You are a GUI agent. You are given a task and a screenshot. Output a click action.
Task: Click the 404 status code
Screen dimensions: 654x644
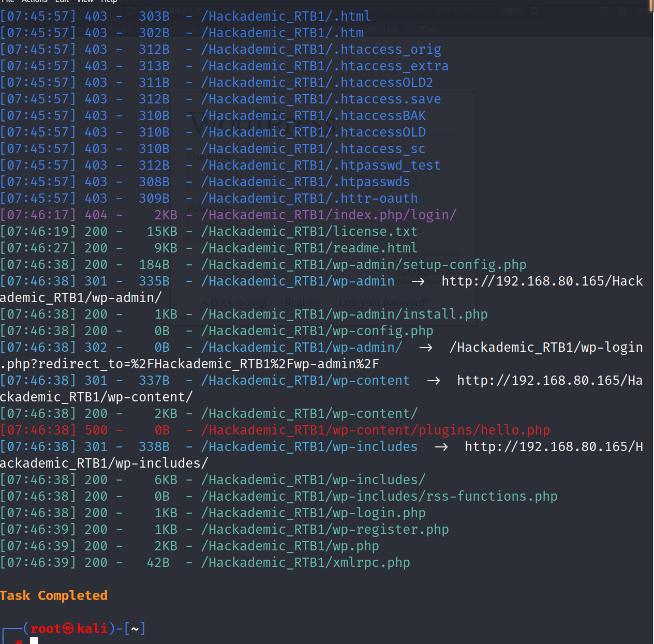(96, 215)
